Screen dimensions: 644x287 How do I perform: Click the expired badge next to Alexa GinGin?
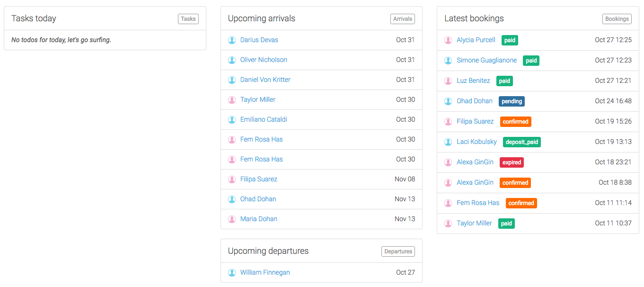(512, 162)
